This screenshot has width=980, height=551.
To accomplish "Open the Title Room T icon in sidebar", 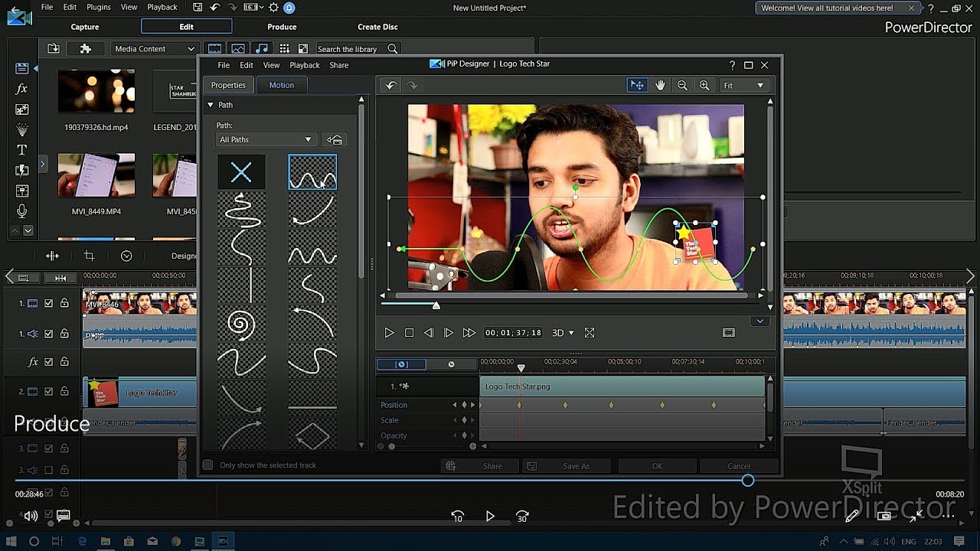I will click(21, 150).
